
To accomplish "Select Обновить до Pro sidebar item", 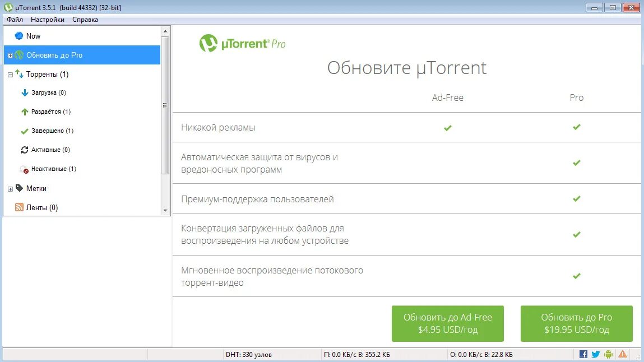I will tap(82, 55).
